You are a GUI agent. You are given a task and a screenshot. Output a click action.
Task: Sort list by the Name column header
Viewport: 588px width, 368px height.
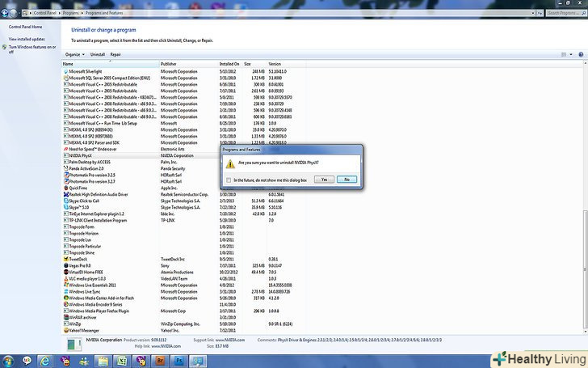pyautogui.click(x=68, y=63)
